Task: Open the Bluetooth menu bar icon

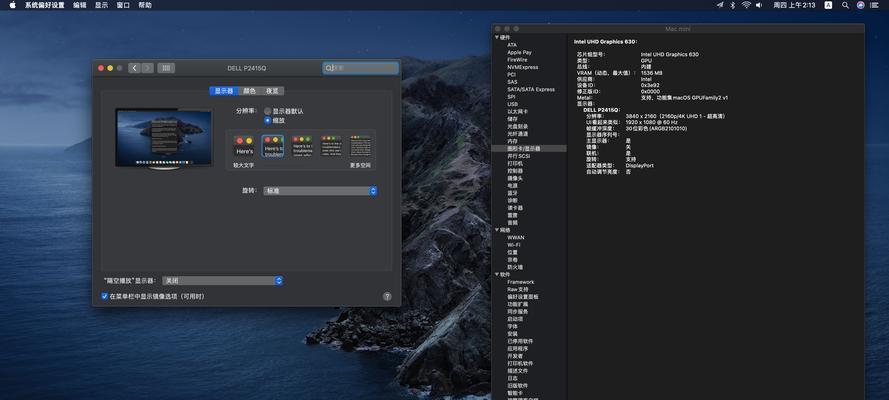Action: pos(733,5)
